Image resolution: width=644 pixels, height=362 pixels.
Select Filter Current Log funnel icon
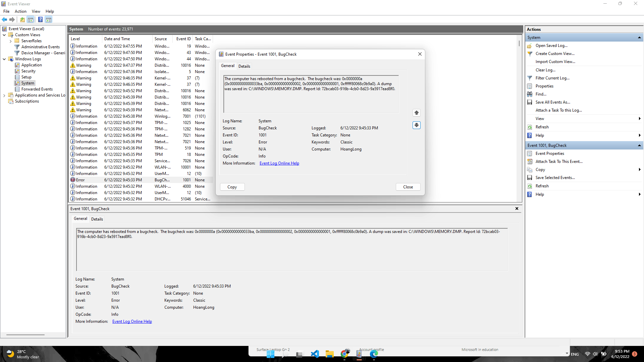530,78
